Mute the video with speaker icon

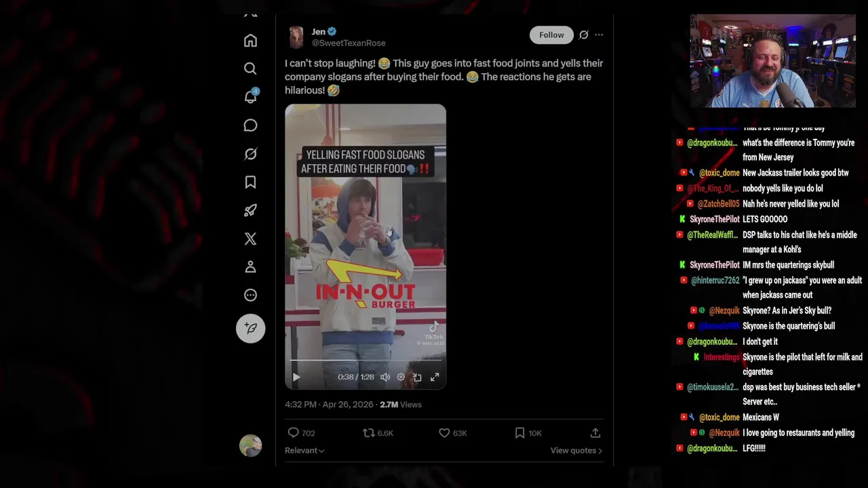[385, 377]
